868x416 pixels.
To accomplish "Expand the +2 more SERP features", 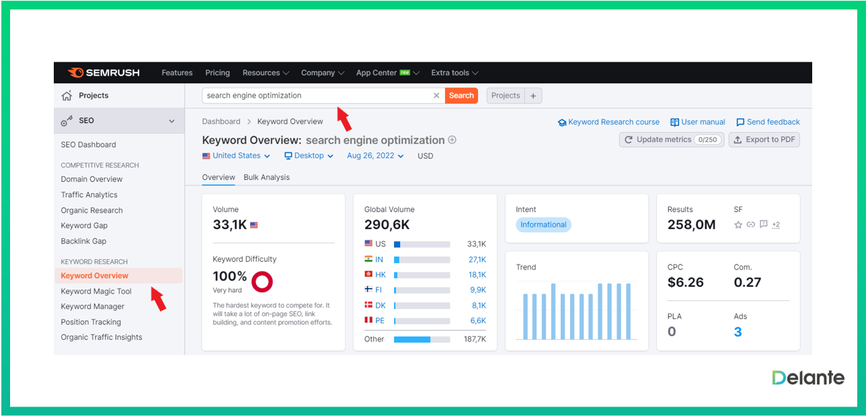I will coord(775,225).
